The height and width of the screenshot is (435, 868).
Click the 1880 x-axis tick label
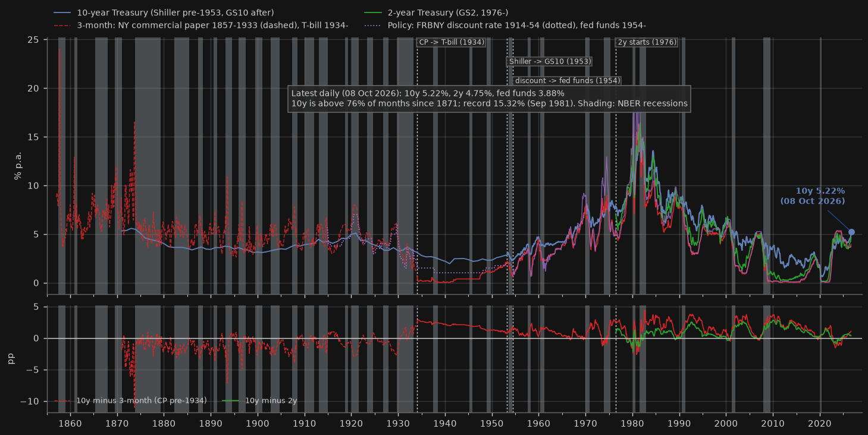(164, 423)
